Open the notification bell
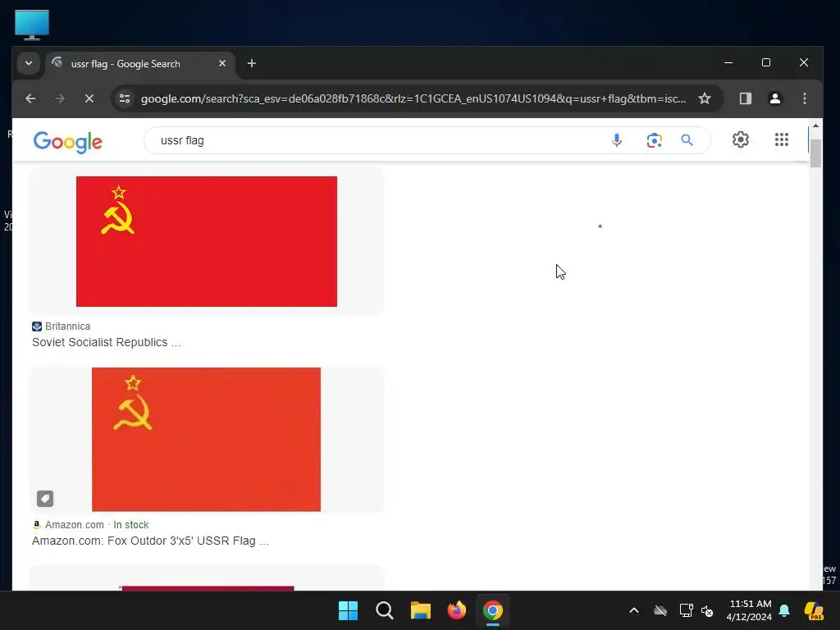The width and height of the screenshot is (840, 630). point(784,610)
